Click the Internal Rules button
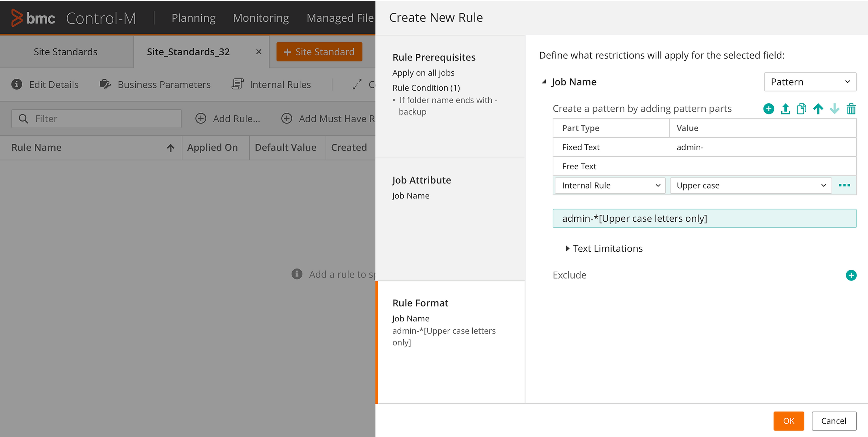 [271, 84]
